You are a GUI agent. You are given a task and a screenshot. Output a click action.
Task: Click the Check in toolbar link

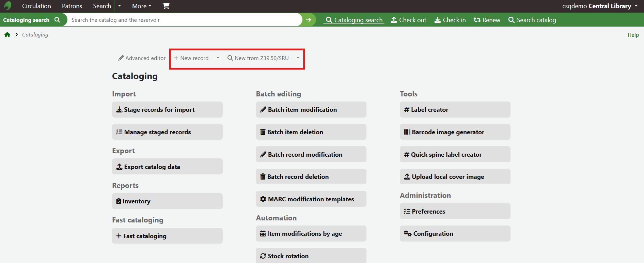(x=450, y=20)
